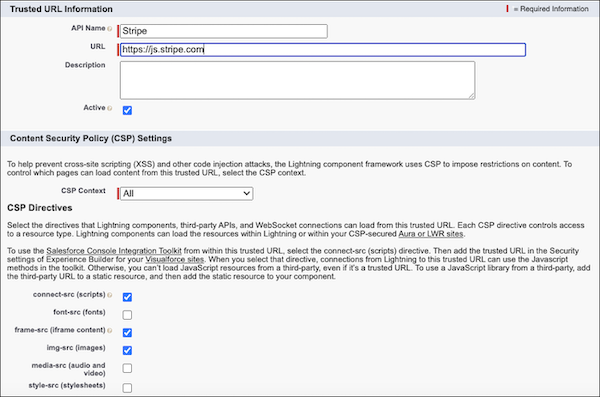Click the Description field label

[x=85, y=65]
